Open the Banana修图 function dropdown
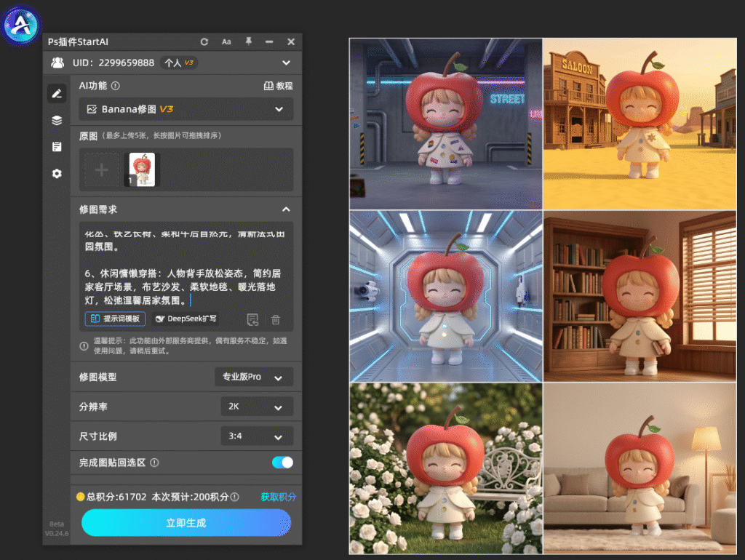The height and width of the screenshot is (560, 745). 186,109
